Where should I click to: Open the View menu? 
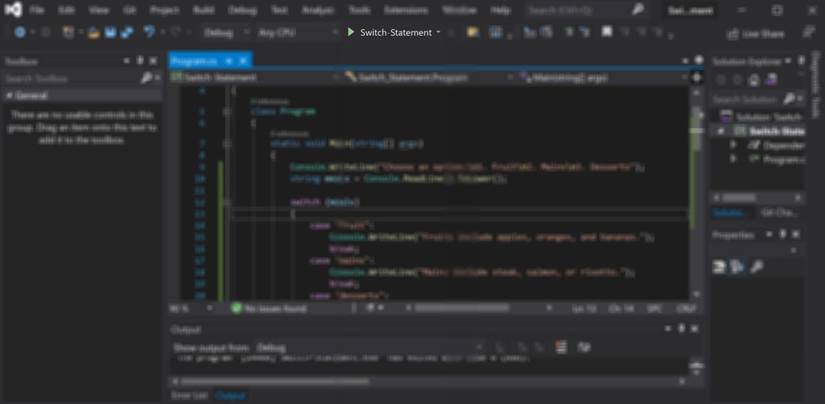98,11
